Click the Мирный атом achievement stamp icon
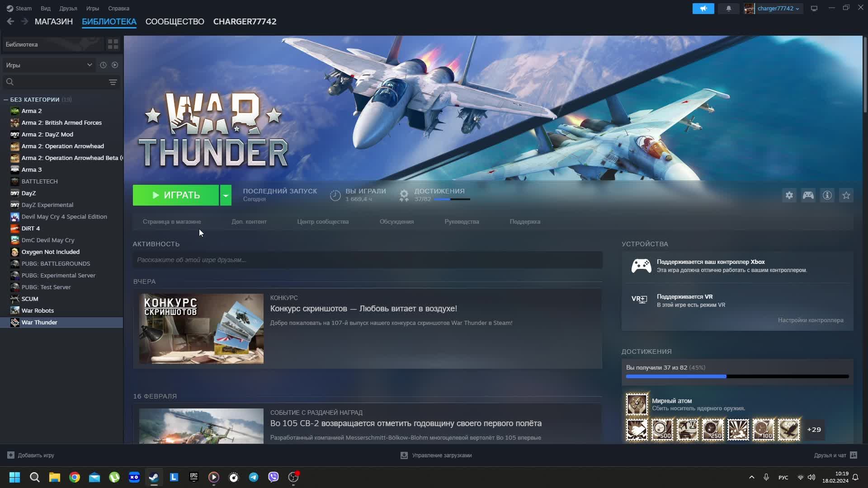868x488 pixels. tap(636, 404)
